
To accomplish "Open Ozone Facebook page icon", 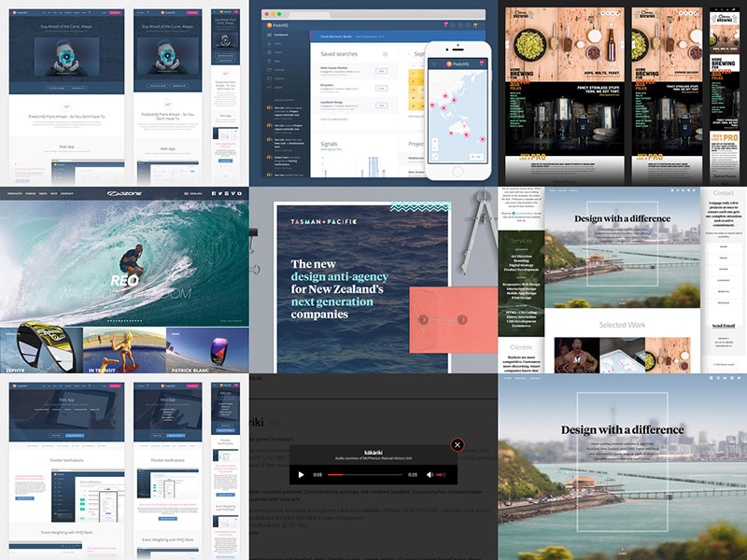I will point(214,193).
